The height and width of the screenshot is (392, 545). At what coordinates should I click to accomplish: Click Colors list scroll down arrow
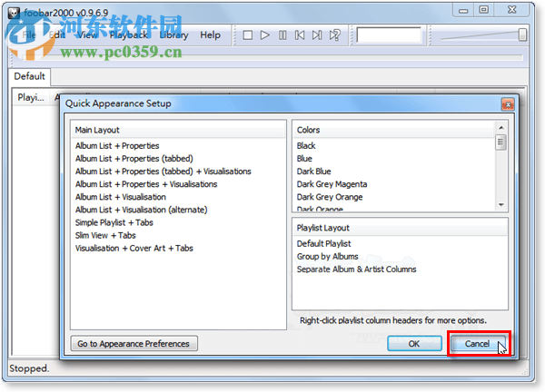(500, 205)
